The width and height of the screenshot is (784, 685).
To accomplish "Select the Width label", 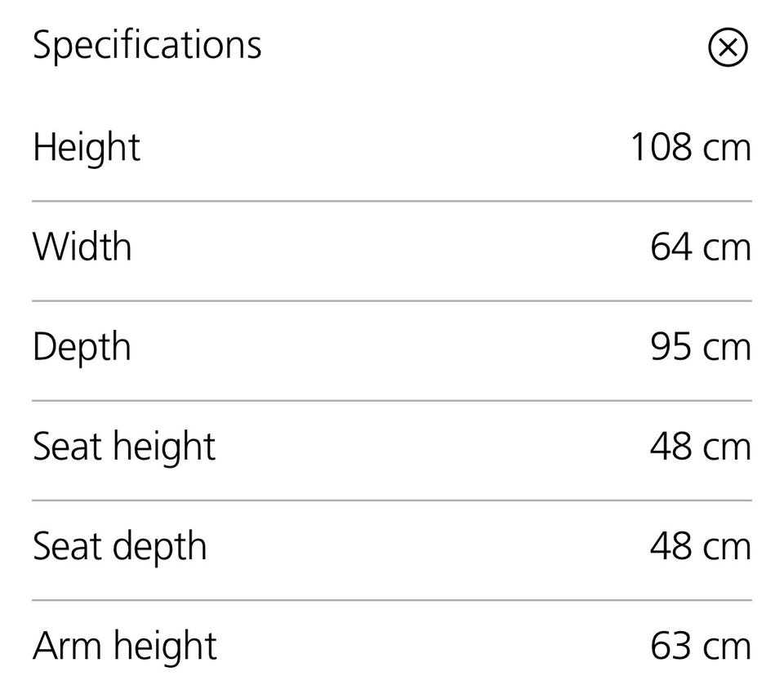I will point(82,247).
